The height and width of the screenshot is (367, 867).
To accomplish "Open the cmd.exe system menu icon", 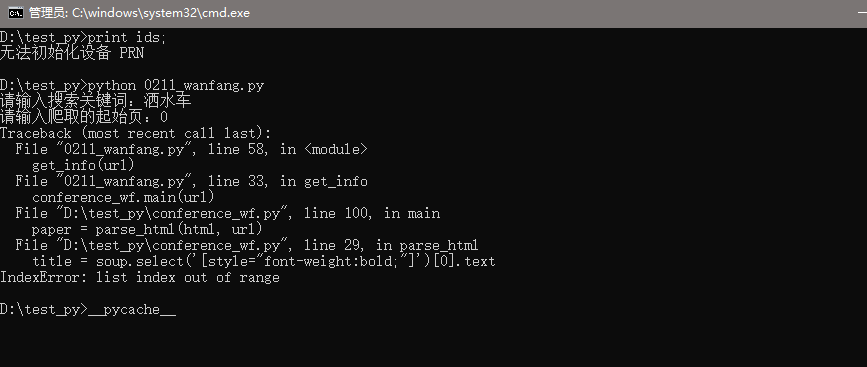I will [15, 13].
